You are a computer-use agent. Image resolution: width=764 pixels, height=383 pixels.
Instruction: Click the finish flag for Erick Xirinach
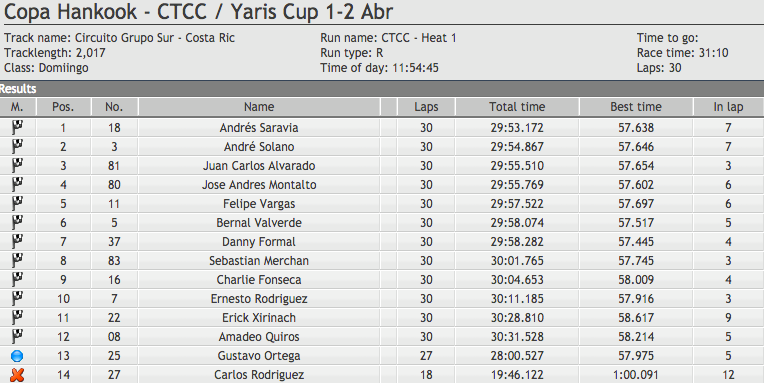17,317
